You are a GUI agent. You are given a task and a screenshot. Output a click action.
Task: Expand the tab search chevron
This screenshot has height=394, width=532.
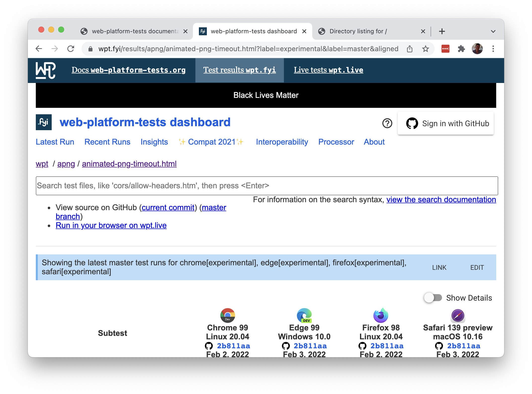tap(493, 31)
